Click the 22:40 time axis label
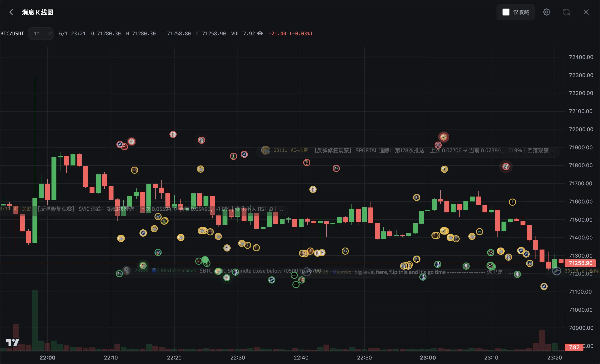The image size is (600, 364). (x=301, y=358)
